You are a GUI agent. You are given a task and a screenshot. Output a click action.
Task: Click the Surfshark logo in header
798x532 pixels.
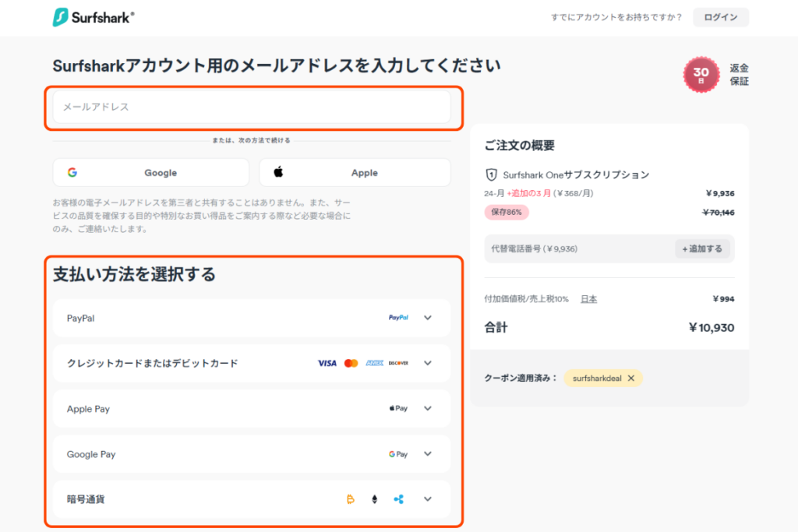click(94, 17)
